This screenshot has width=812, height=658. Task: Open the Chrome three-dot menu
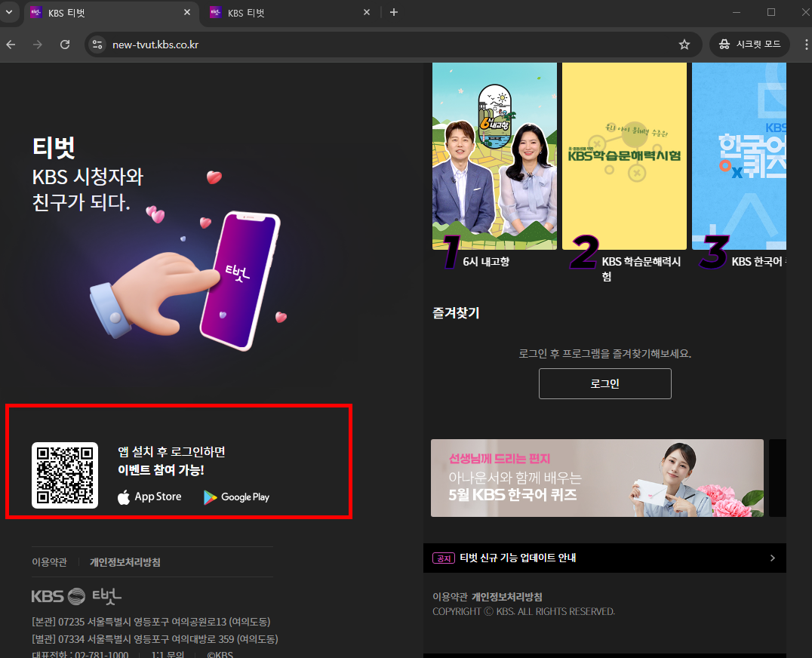806,45
